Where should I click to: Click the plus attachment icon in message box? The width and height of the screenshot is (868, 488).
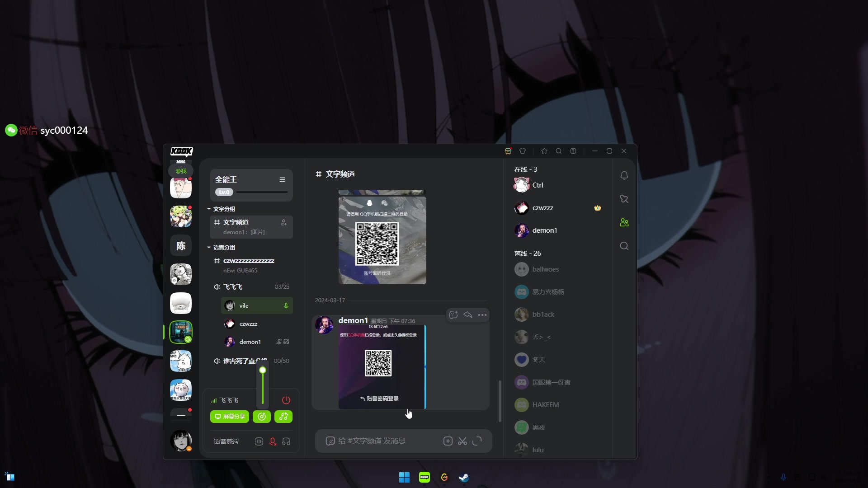pyautogui.click(x=448, y=441)
